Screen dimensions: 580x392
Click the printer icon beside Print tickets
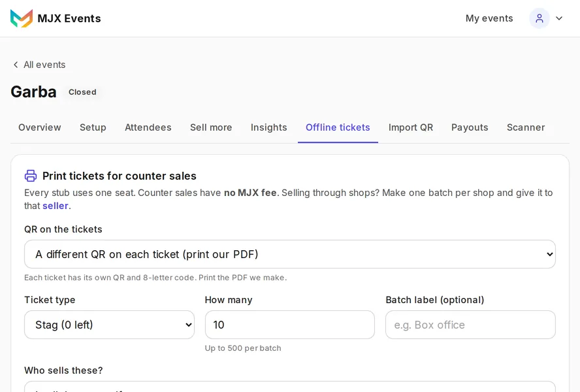click(x=31, y=176)
